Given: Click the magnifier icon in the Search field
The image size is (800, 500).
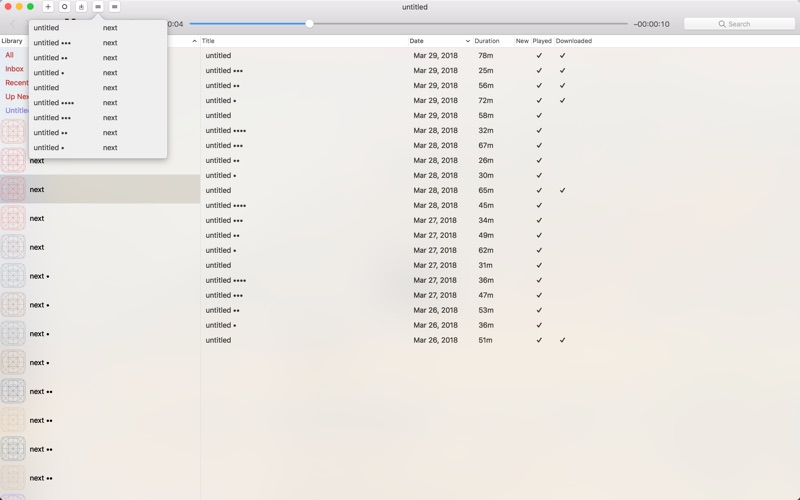Looking at the screenshot, I should coord(722,24).
